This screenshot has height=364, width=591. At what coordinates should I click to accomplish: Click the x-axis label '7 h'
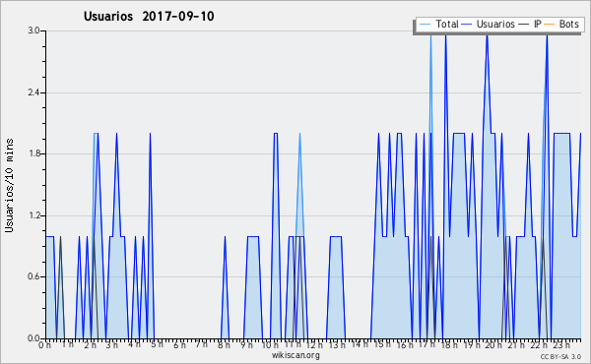[x=201, y=344]
